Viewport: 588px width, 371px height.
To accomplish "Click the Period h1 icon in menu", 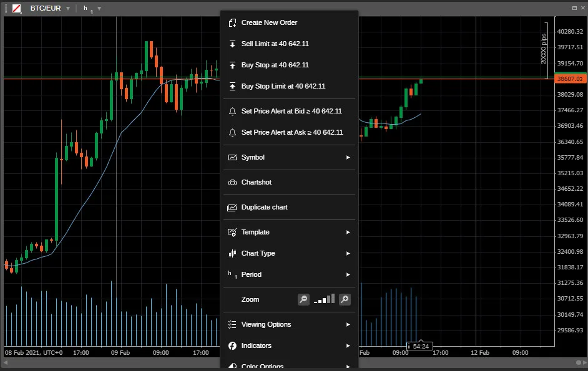I will [x=232, y=275].
